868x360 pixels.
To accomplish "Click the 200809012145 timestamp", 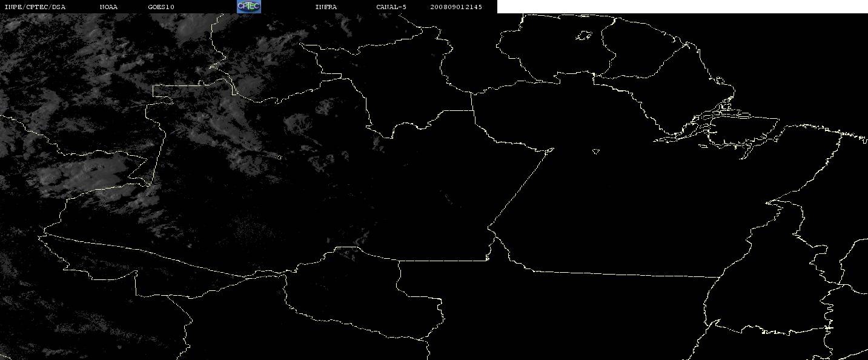I will pyautogui.click(x=456, y=7).
